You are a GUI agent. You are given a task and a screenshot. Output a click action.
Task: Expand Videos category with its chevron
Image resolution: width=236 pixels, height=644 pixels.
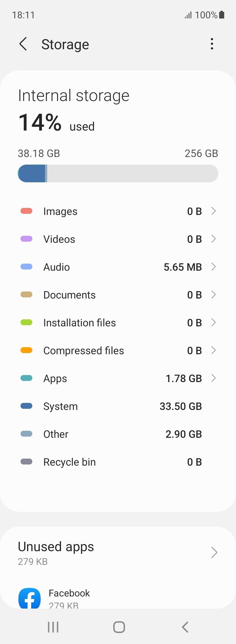coord(214,239)
